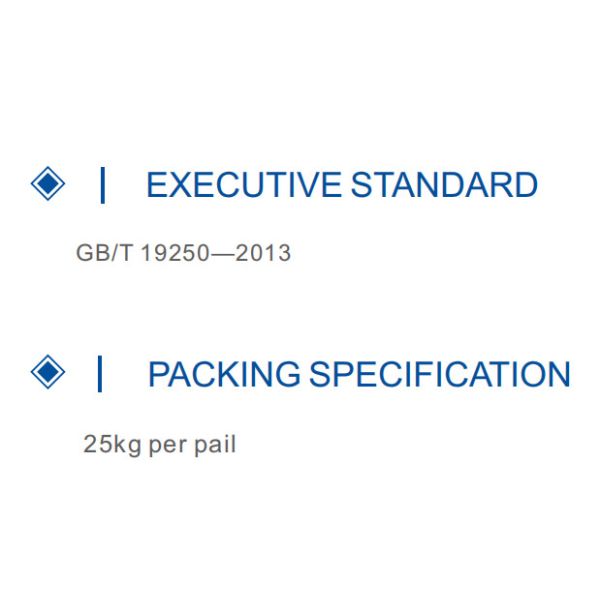The height and width of the screenshot is (600, 600).
Task: Click the standard number 19250
Action: click(x=175, y=253)
